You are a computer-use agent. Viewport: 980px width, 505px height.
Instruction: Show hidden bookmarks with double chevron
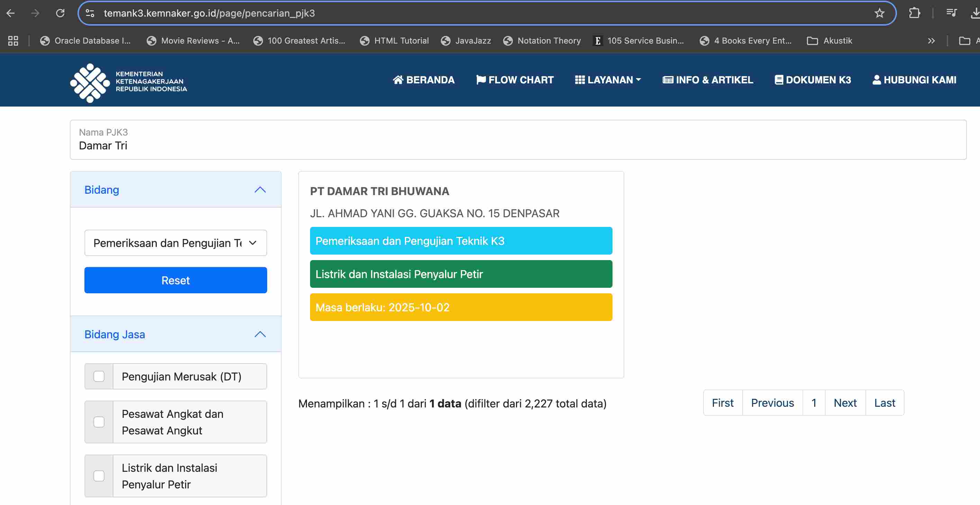pyautogui.click(x=931, y=41)
